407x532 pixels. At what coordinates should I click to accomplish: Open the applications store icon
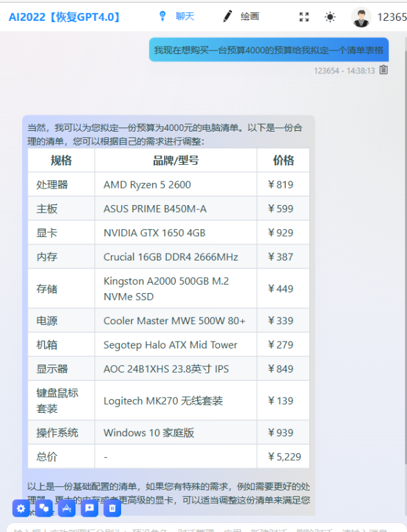tap(66, 508)
